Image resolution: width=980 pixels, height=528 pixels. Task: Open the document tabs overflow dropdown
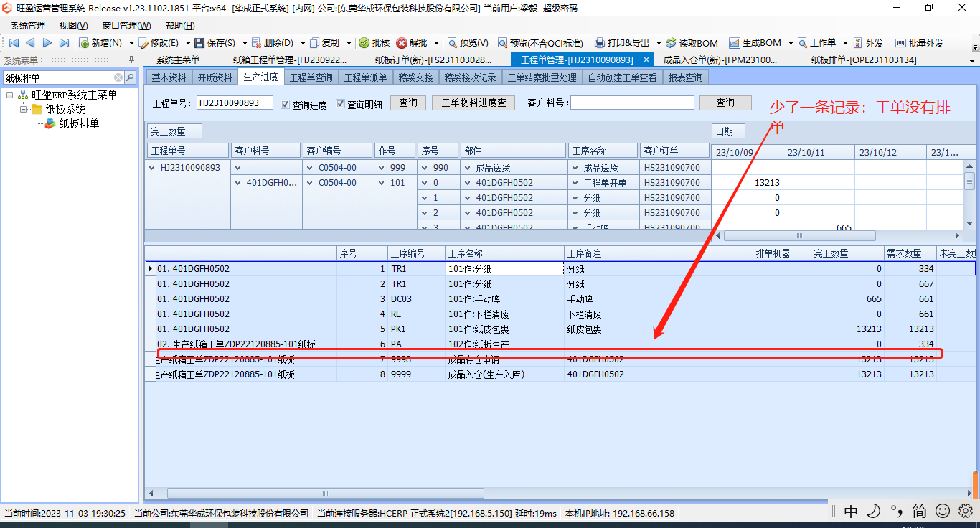[971, 60]
